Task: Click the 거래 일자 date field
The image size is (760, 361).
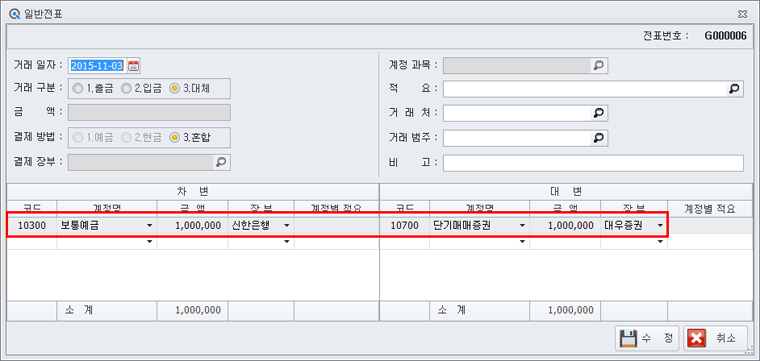Action: [x=98, y=65]
